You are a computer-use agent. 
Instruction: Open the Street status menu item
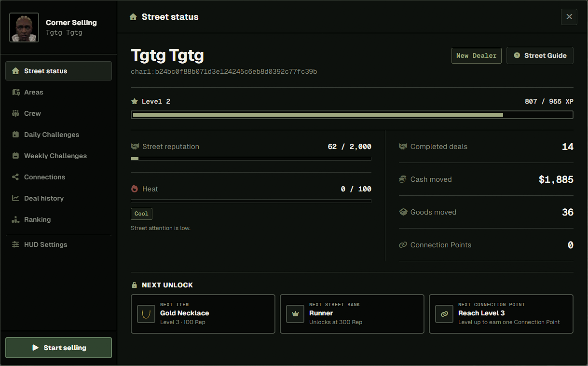pos(58,71)
